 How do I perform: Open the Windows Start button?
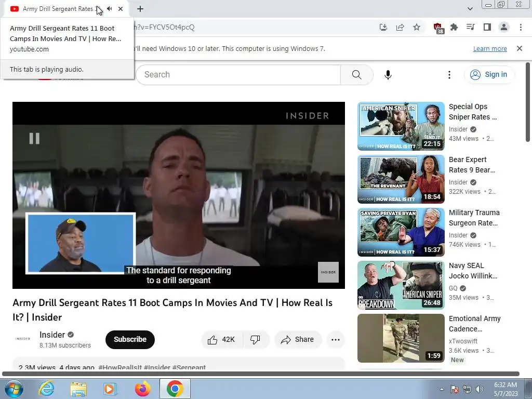(14, 389)
